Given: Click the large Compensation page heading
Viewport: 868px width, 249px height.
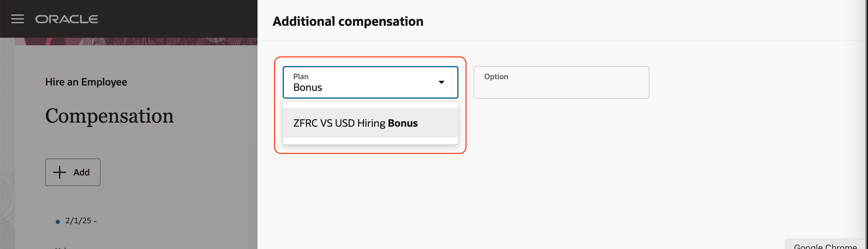Looking at the screenshot, I should (x=109, y=116).
